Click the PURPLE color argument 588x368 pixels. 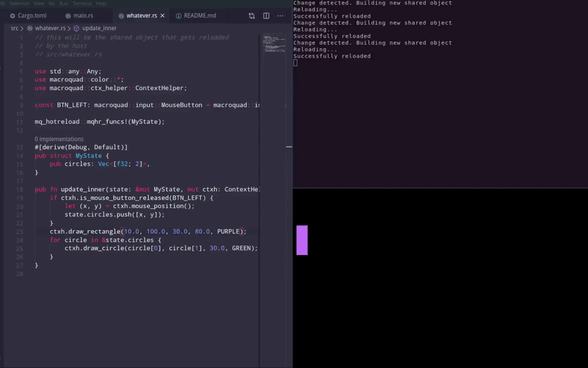click(228, 231)
